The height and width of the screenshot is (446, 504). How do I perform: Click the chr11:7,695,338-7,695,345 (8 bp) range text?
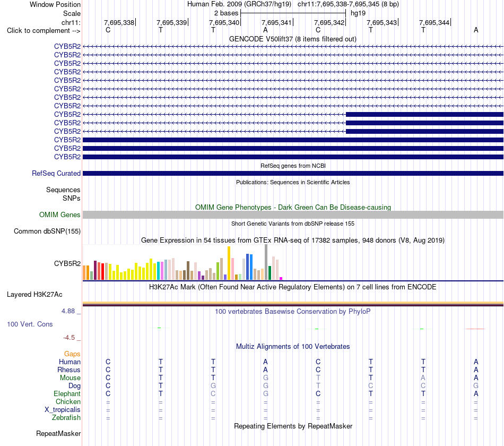click(348, 4)
